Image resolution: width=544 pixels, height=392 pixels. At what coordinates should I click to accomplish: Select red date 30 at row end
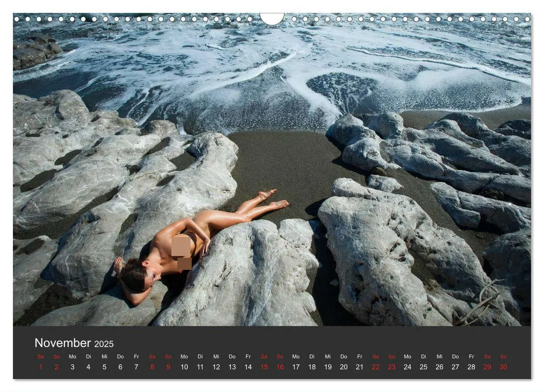[503, 367]
